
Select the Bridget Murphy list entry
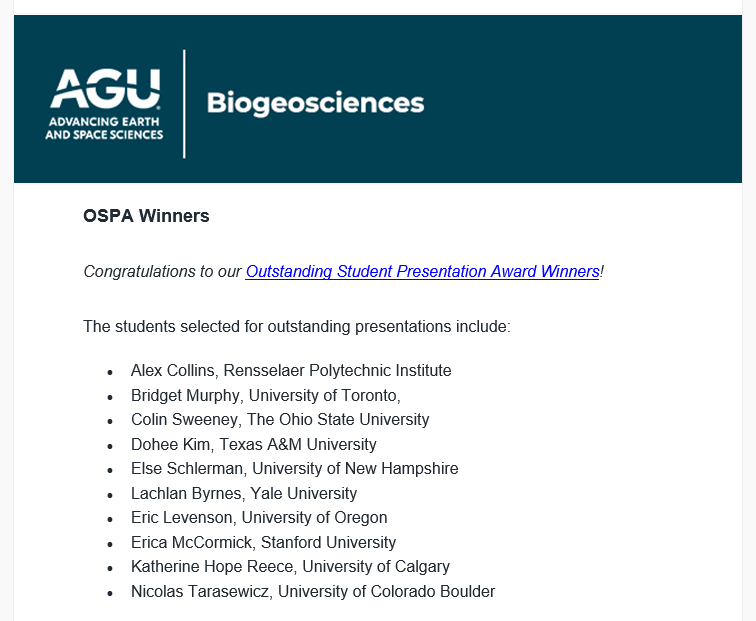(x=265, y=395)
